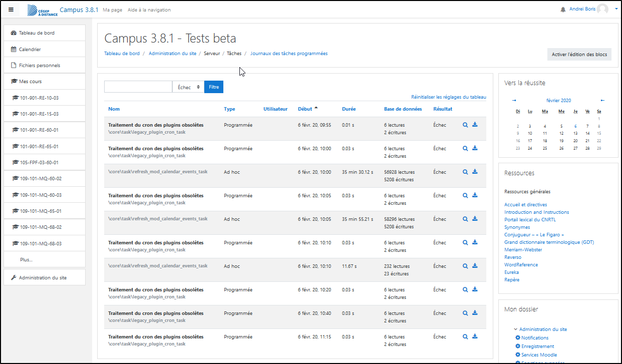Viewport: 622px width, 364px height.
Task: Open the Merriam-Webster resource link
Action: pos(523,249)
